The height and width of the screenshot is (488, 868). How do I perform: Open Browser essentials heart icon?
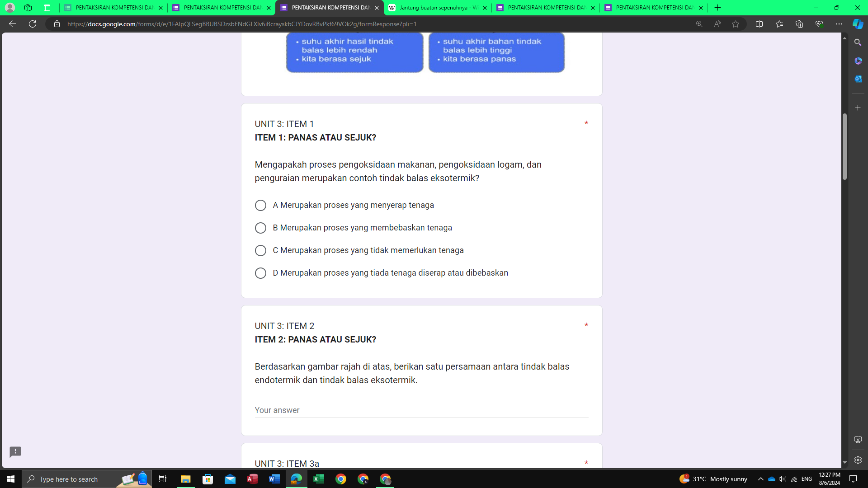click(x=819, y=24)
